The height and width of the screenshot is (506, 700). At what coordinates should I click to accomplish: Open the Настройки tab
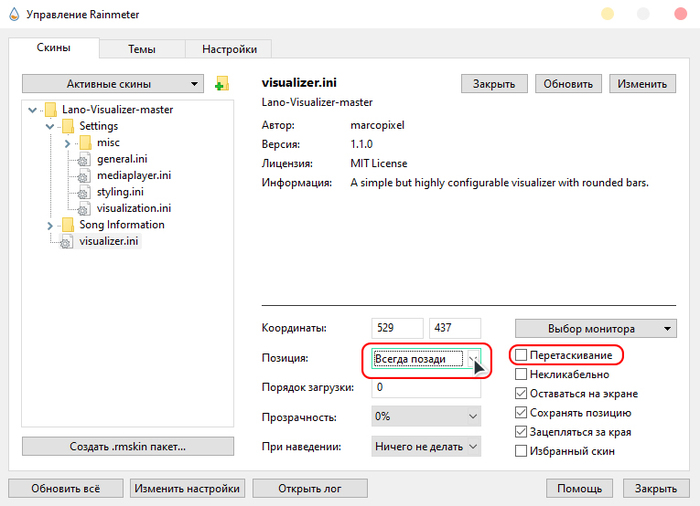(x=229, y=49)
